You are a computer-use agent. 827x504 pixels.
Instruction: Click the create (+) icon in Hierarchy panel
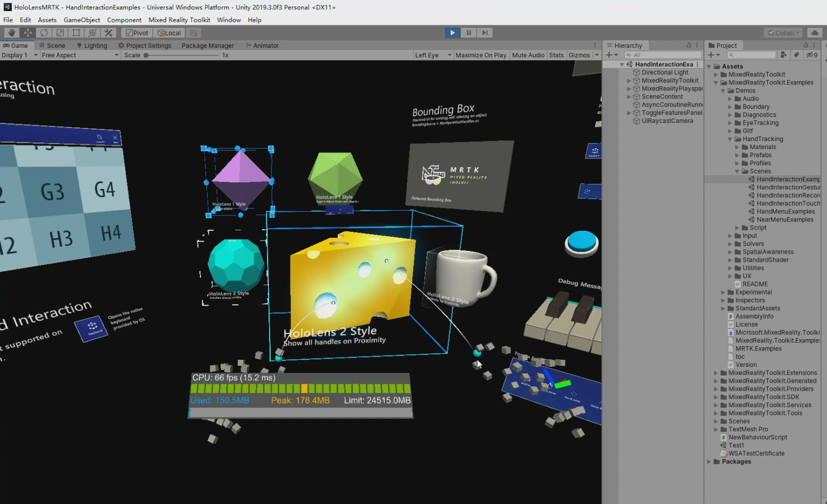pyautogui.click(x=609, y=54)
